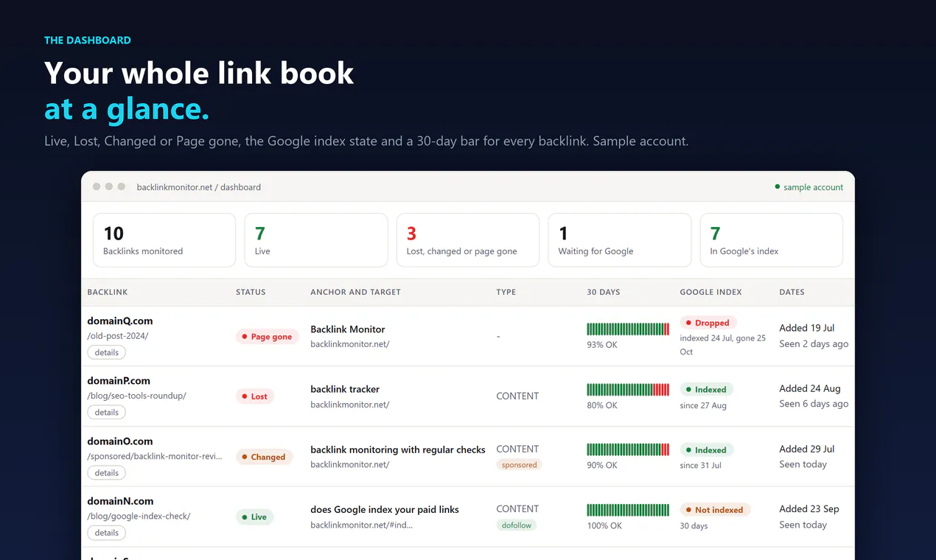Click the Lost status badge
The width and height of the screenshot is (936, 560).
255,396
